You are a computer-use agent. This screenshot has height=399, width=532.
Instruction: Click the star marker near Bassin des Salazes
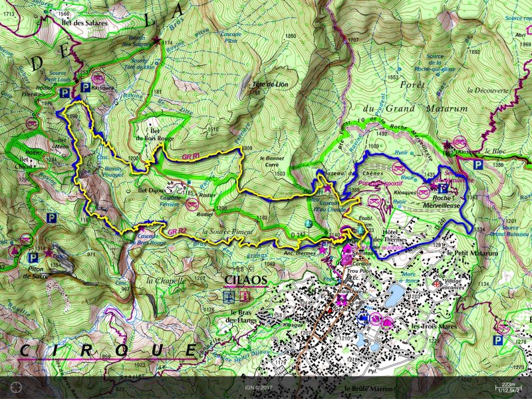tap(158, 41)
